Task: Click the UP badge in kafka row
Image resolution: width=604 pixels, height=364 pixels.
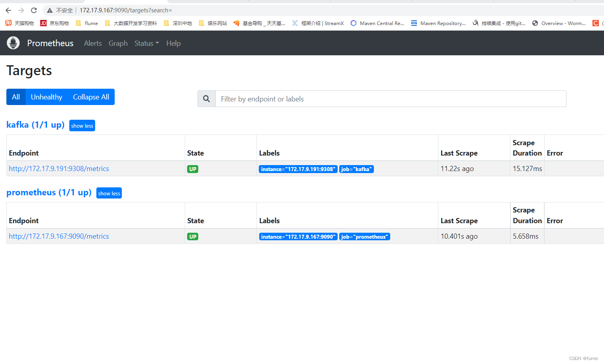Action: pyautogui.click(x=193, y=169)
